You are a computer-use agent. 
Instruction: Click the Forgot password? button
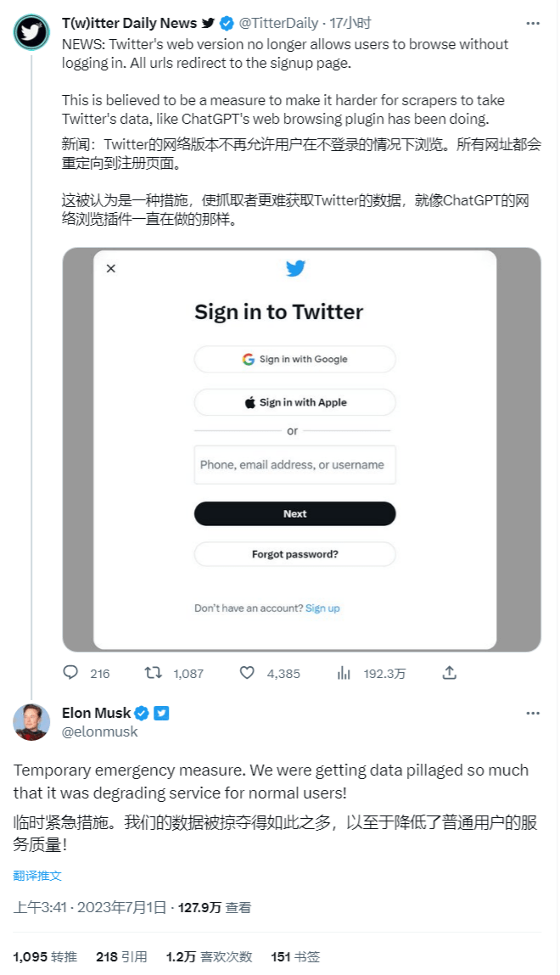pyautogui.click(x=295, y=554)
